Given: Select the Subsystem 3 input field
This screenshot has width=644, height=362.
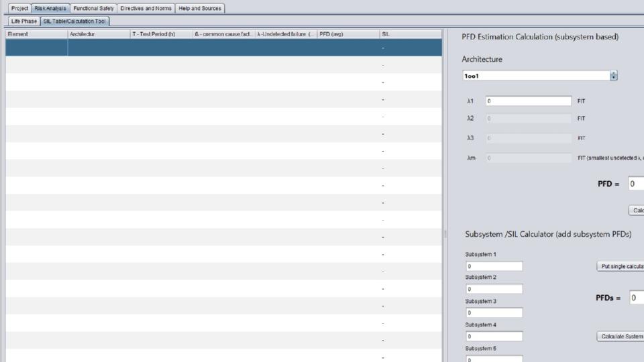Looking at the screenshot, I should [494, 312].
